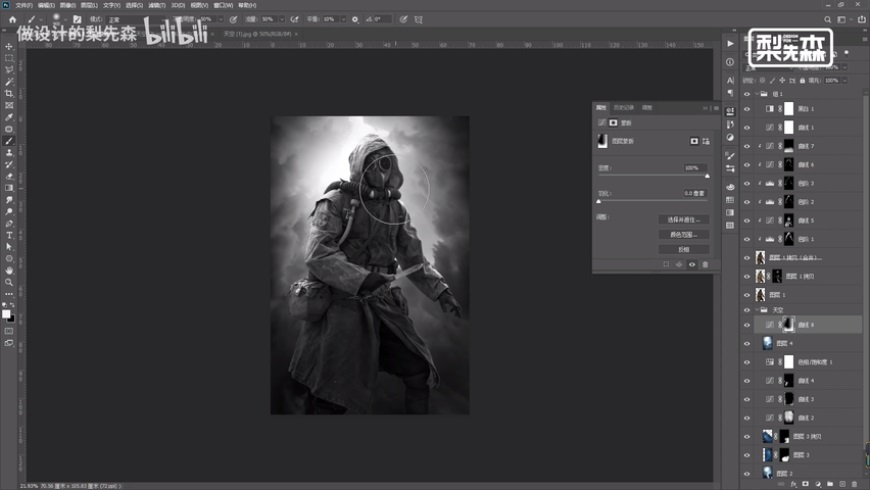Select the Eraser tool
Viewport: 870px width, 490px height.
[x=9, y=176]
